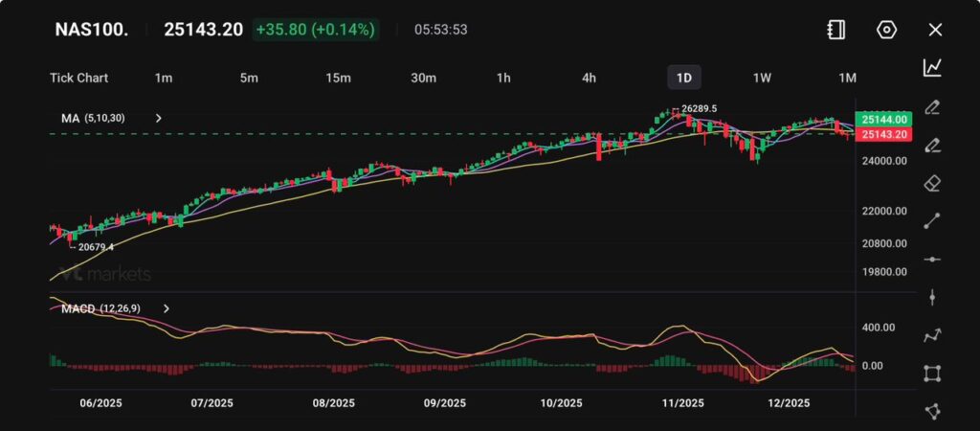Click the 20800.00 price axis label
The height and width of the screenshot is (431, 980).
pos(883,243)
